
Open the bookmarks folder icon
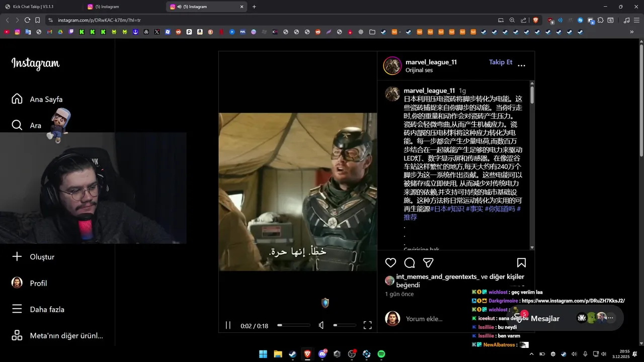(372, 32)
